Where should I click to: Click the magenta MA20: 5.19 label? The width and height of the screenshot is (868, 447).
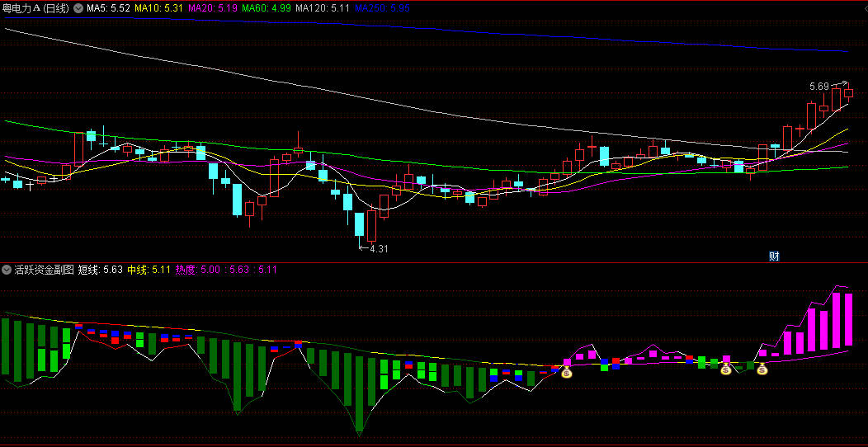(213, 8)
